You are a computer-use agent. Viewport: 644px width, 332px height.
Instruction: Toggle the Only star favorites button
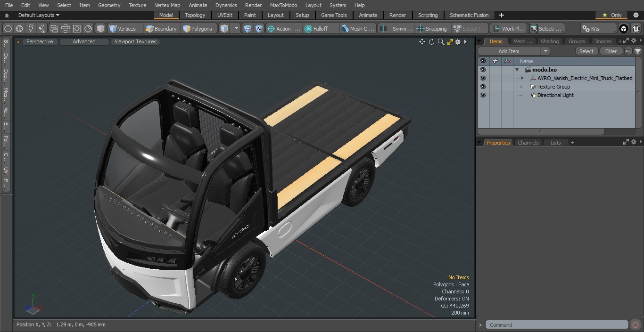[x=611, y=15]
